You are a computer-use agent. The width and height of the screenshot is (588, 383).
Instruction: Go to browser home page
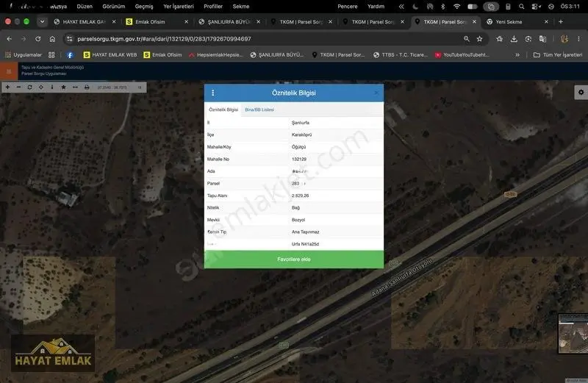coord(52,39)
